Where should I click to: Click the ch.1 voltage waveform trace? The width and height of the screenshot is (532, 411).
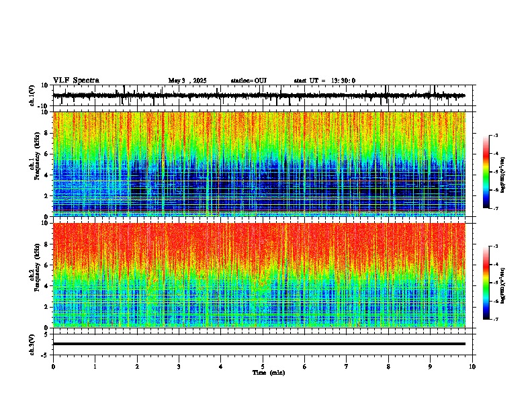pyautogui.click(x=259, y=96)
